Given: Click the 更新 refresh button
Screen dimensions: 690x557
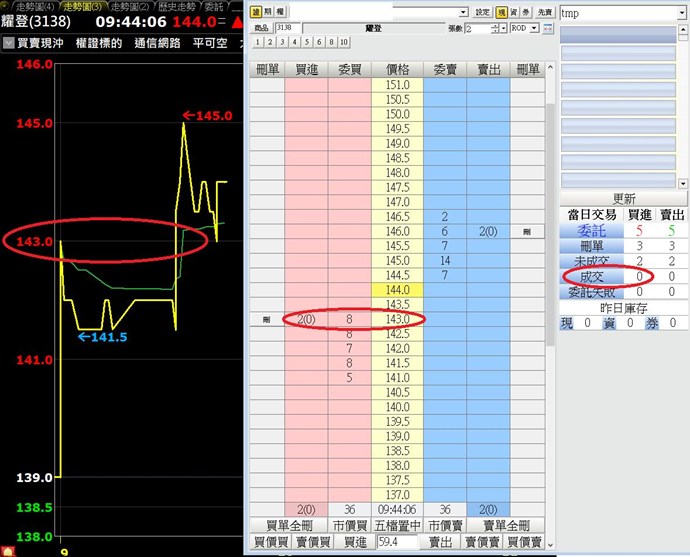Looking at the screenshot, I should [x=623, y=199].
